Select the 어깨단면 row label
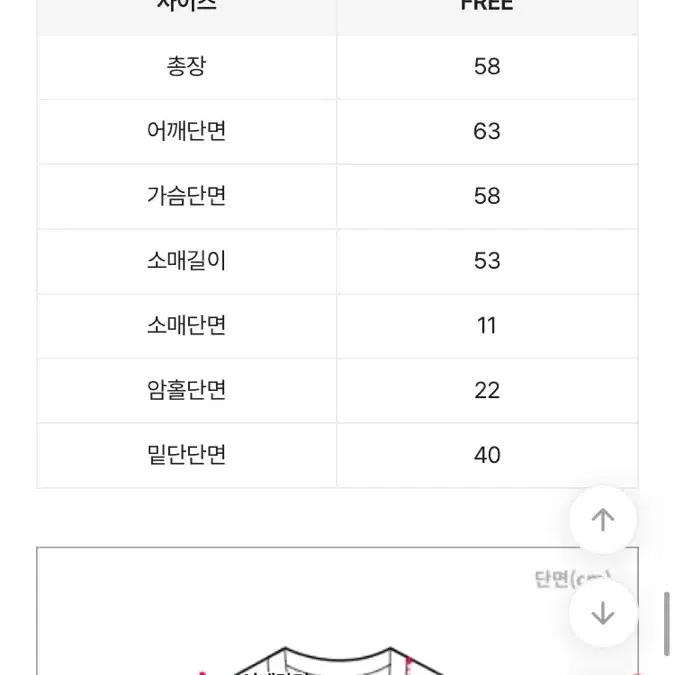Image resolution: width=675 pixels, height=675 pixels. point(186,131)
